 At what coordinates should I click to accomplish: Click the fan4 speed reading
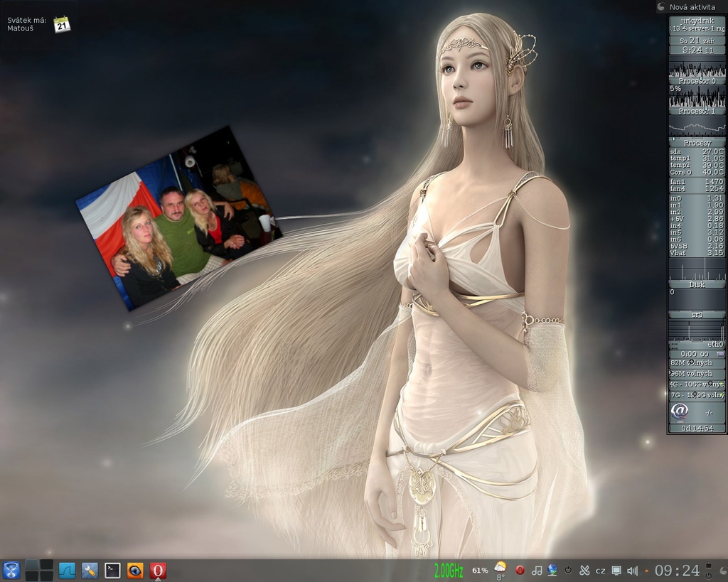[x=697, y=188]
